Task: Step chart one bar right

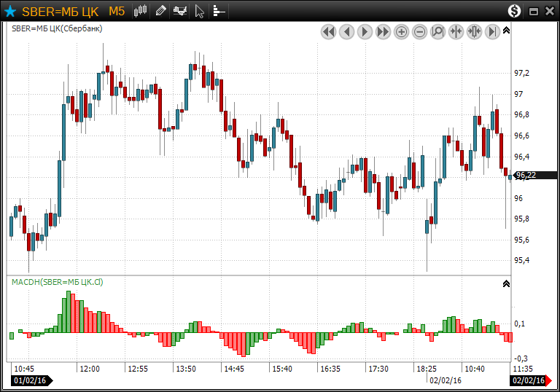Action: tap(365, 31)
